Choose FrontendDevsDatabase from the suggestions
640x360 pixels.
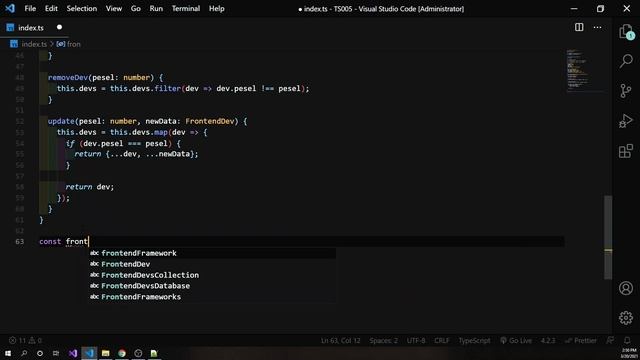click(x=213, y=286)
